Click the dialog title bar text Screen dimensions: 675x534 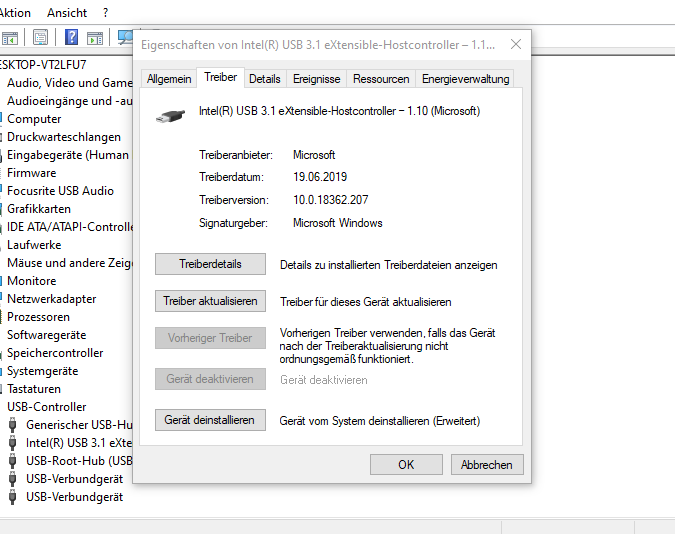pos(318,45)
